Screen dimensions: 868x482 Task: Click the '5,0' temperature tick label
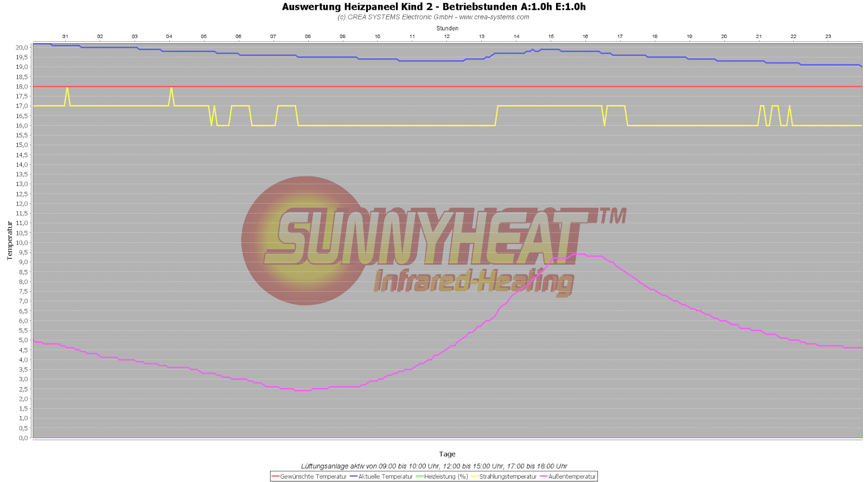(23, 340)
